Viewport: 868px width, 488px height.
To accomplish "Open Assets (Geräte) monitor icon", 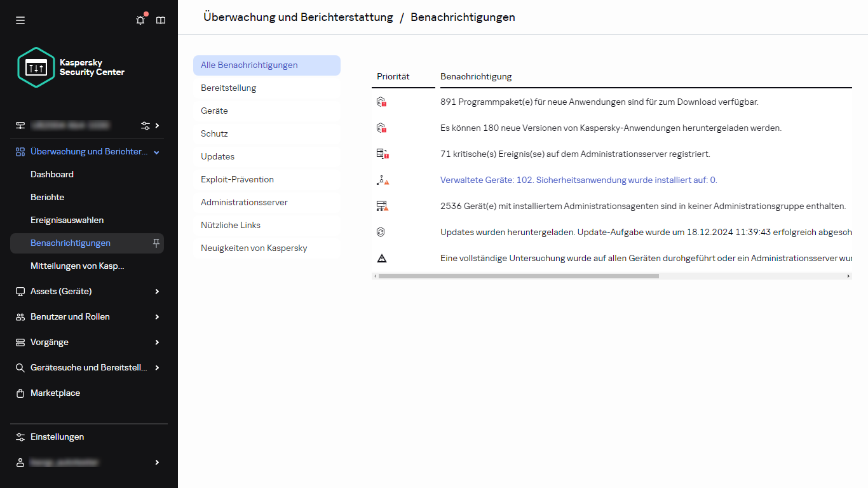I will [19, 291].
